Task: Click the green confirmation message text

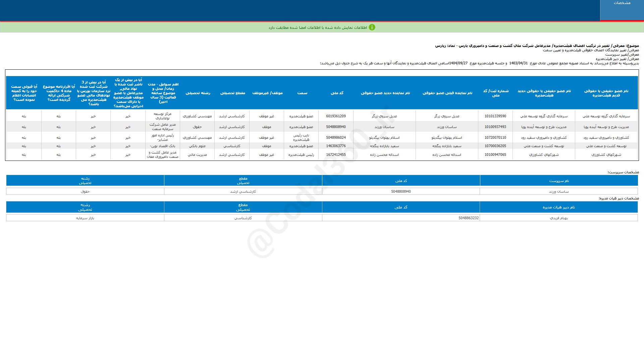Action: point(317,27)
